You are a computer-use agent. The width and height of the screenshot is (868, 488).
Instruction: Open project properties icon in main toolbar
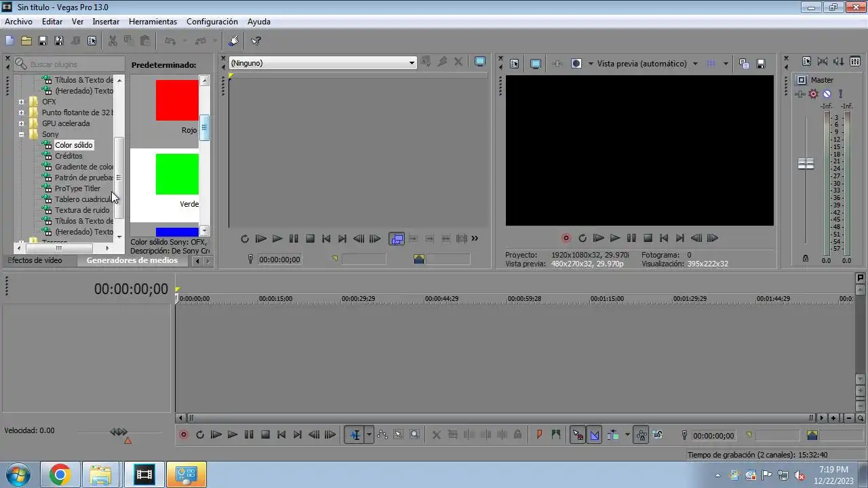tap(92, 41)
